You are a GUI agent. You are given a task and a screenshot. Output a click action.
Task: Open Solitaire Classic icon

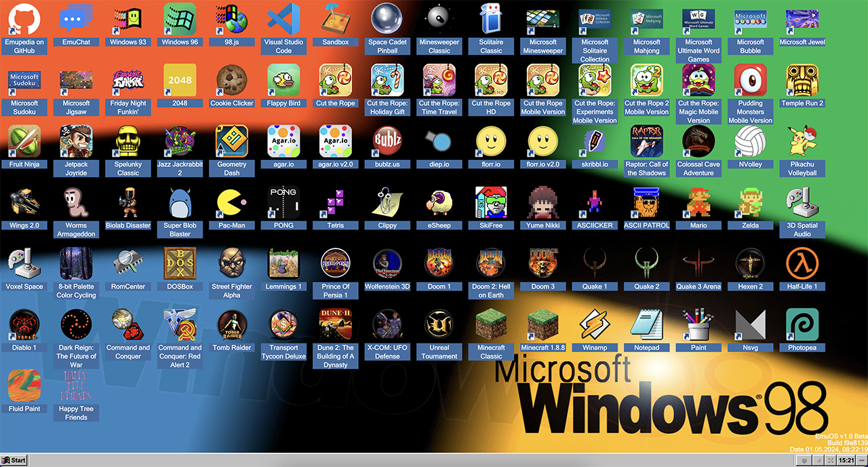point(491,19)
